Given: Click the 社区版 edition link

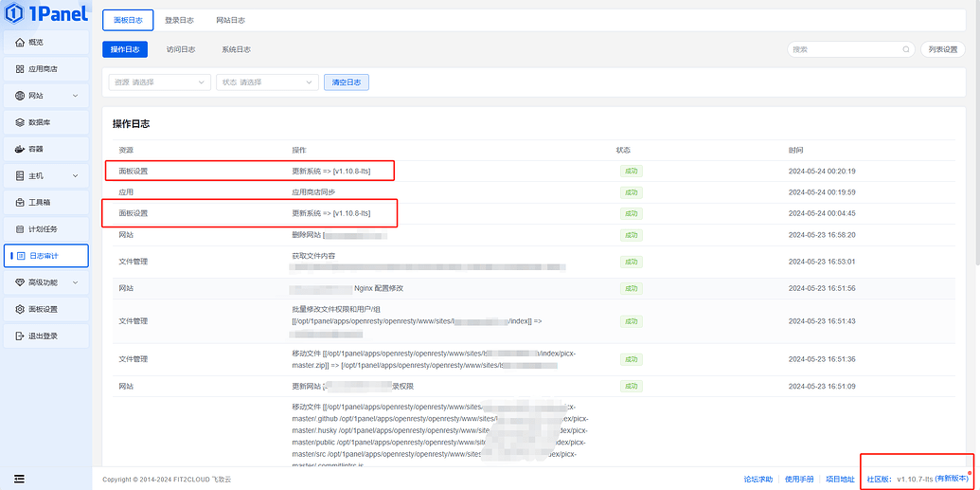Looking at the screenshot, I should (879, 479).
